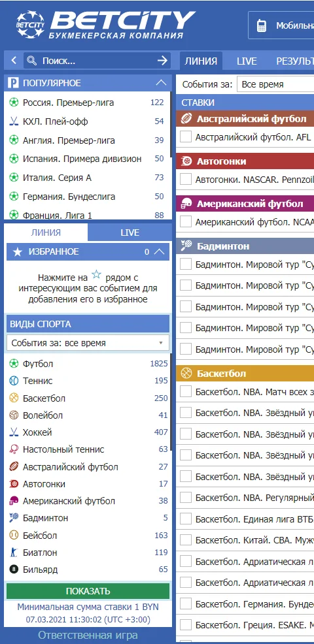The image size is (314, 644).
Task: Collapse Австралийский футбол section header
Action: point(245,119)
